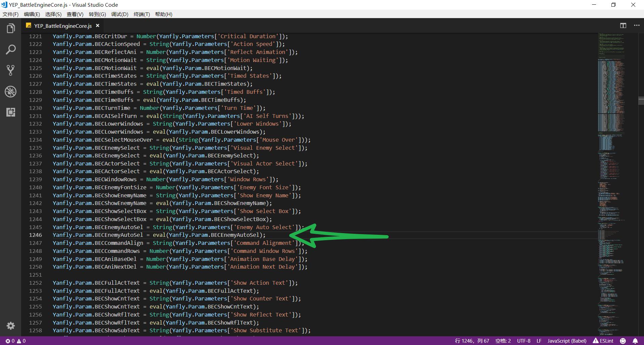Click the vertical scrollbar thumb
This screenshot has width=644, height=345.
point(641,100)
